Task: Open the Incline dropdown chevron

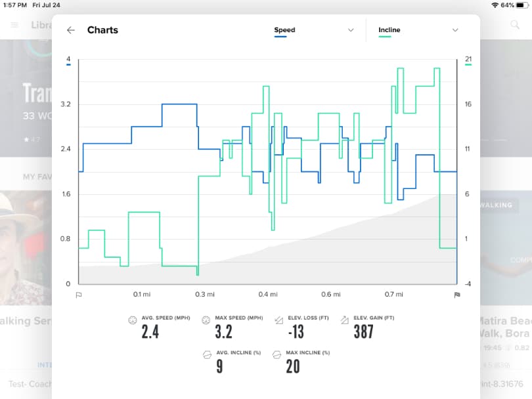Action: 455,30
